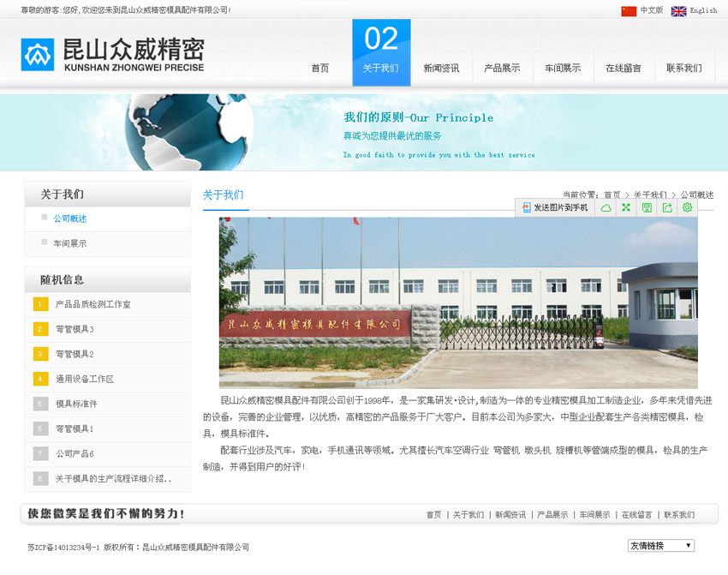
Task: Click the save disk icon on image toolbar
Action: (647, 207)
